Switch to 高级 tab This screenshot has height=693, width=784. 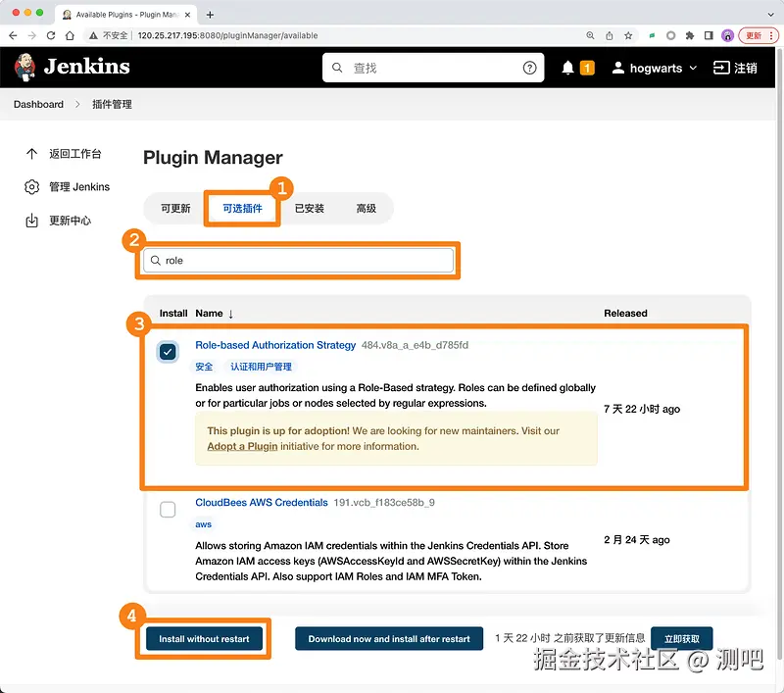coord(366,209)
